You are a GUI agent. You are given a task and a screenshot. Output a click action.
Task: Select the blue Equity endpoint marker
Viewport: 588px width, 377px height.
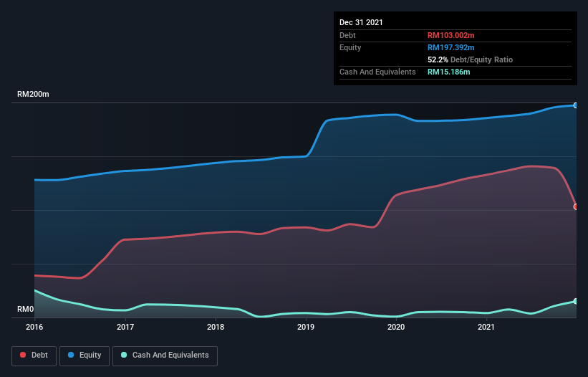pyautogui.click(x=576, y=105)
